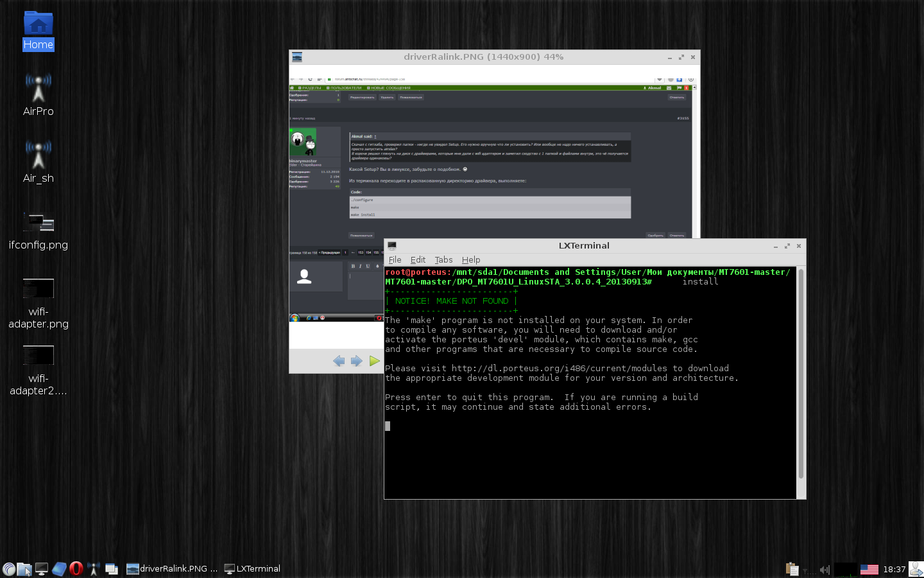
Task: Minimize the LXTerminal window
Action: click(x=776, y=246)
